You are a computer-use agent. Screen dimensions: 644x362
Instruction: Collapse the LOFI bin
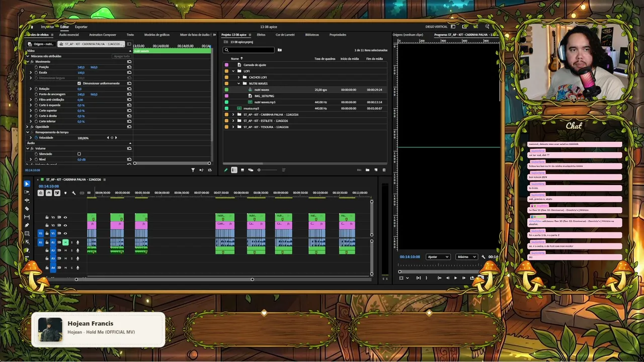click(x=233, y=71)
